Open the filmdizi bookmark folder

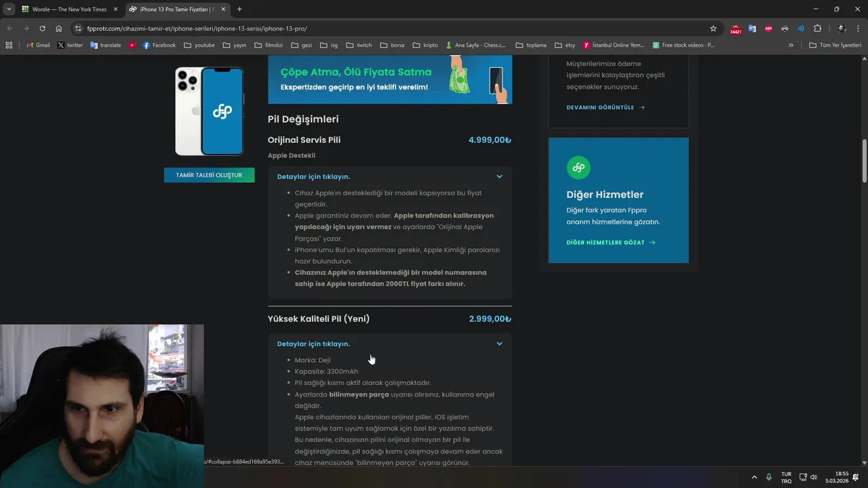[x=269, y=45]
